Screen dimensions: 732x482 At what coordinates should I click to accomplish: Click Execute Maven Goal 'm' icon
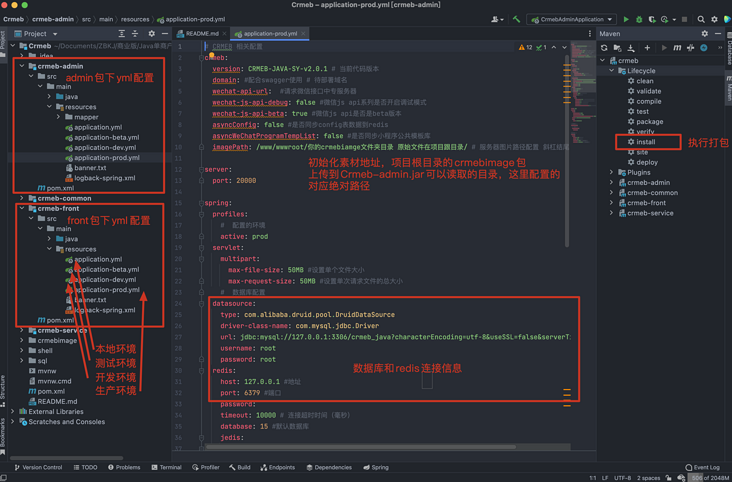tap(677, 47)
